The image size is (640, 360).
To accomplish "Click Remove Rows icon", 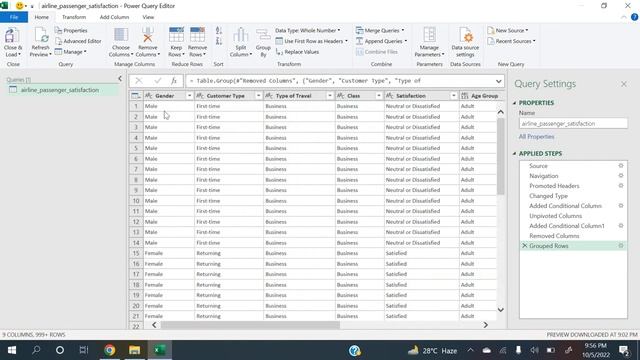I will click(198, 36).
